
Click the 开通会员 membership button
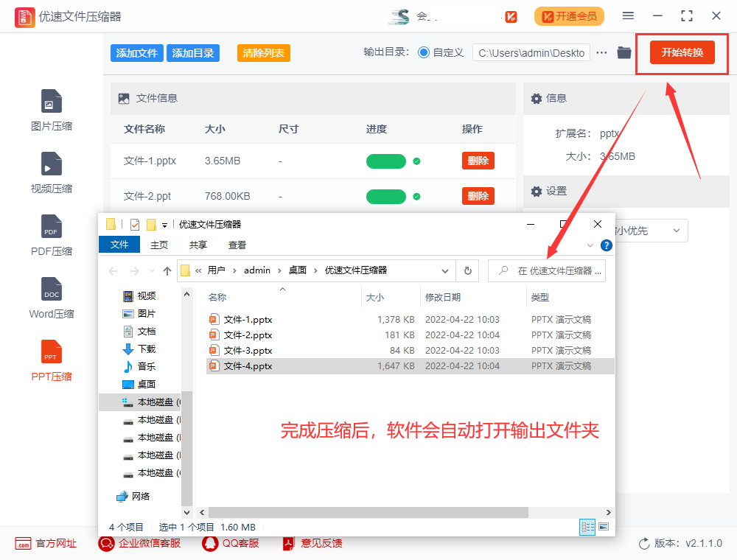[569, 16]
